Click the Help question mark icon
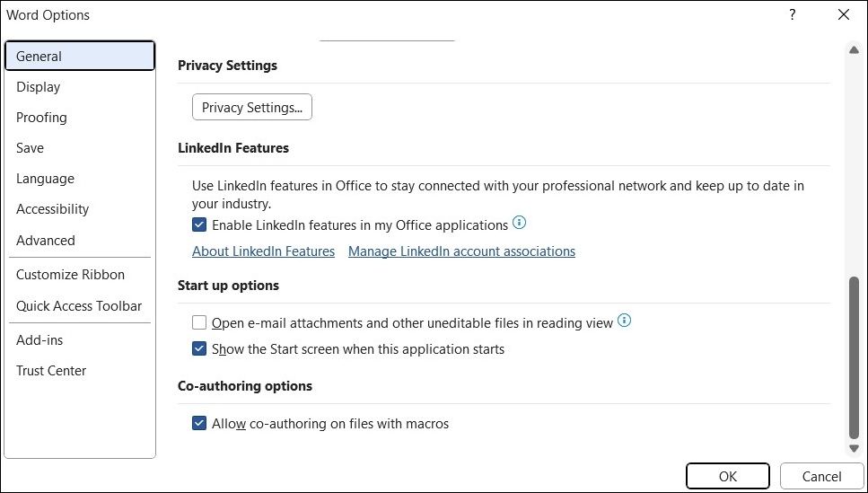Screen dimensions: 868x493 (793, 15)
